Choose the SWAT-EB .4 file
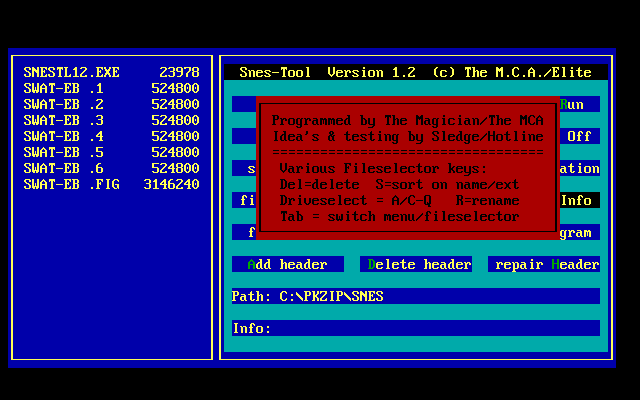Image resolution: width=640 pixels, height=400 pixels. (111, 136)
